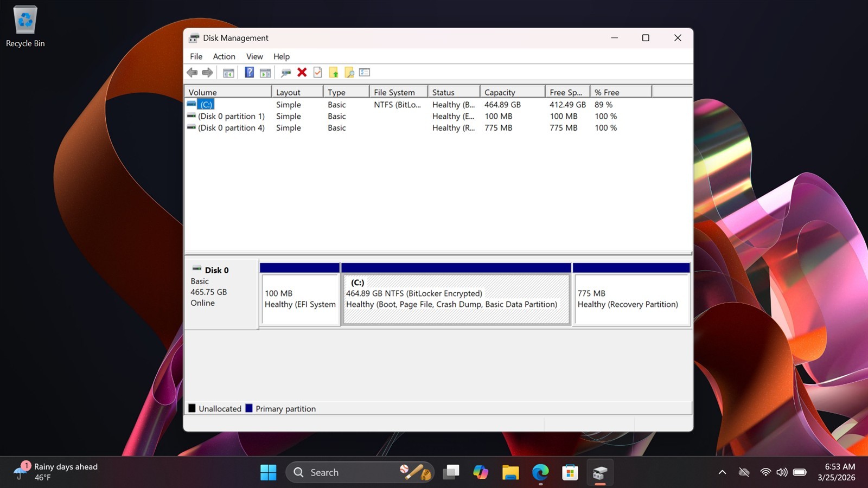Select the (C:) BitLocker Encrypted partition block
This screenshot has height=488, width=868.
click(456, 294)
